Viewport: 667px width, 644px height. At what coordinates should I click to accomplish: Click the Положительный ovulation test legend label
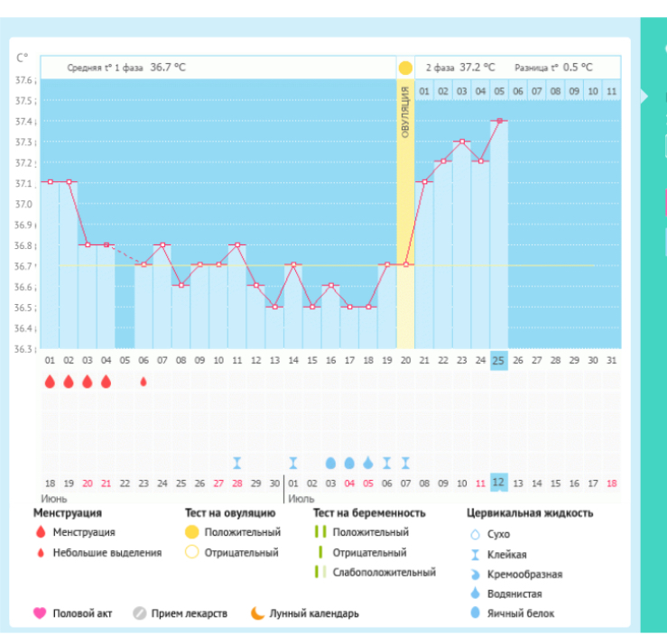(x=242, y=532)
